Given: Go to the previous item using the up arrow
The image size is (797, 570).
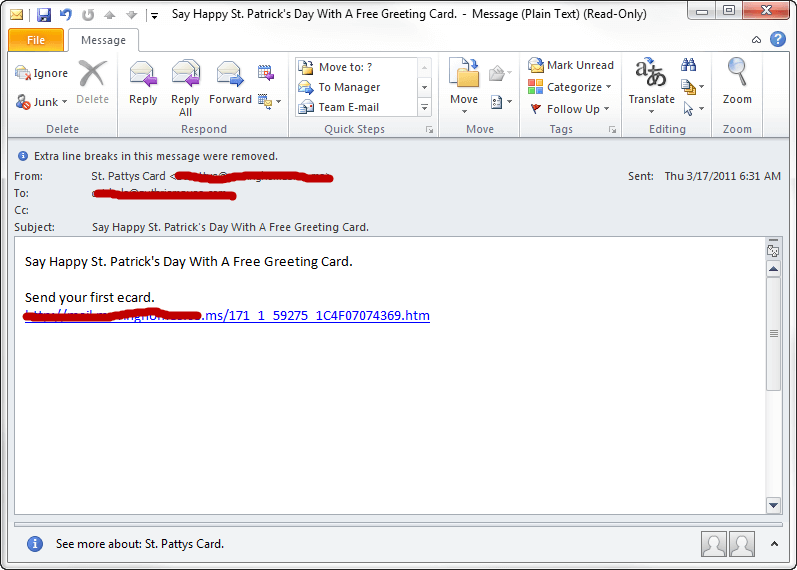Looking at the screenshot, I should click(109, 15).
